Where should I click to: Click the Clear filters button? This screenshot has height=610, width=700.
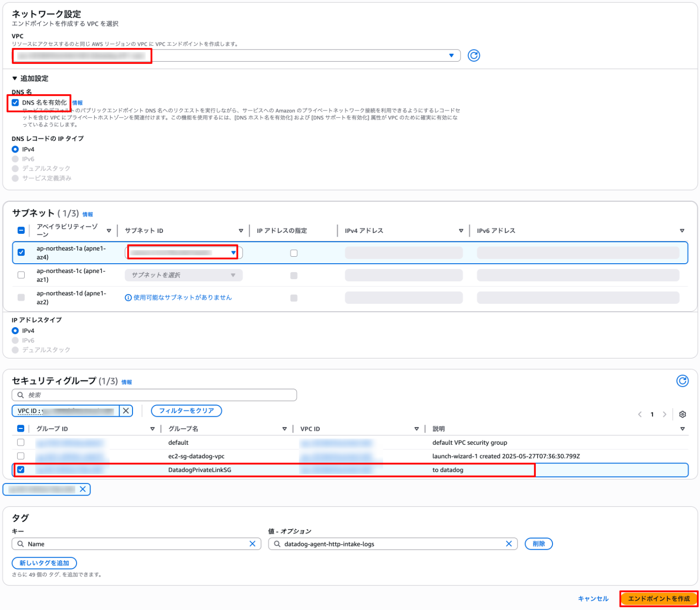pos(186,411)
